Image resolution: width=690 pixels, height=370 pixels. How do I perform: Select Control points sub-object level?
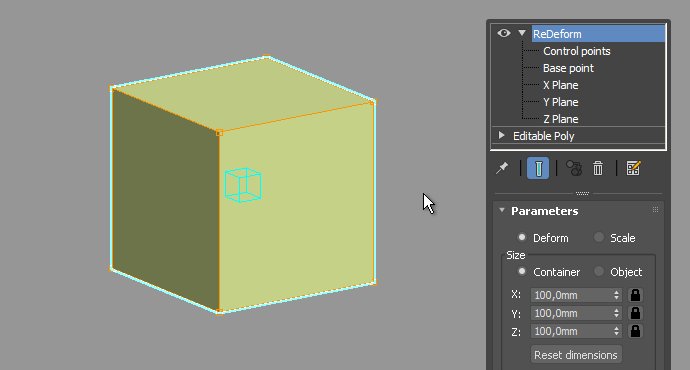pos(576,51)
